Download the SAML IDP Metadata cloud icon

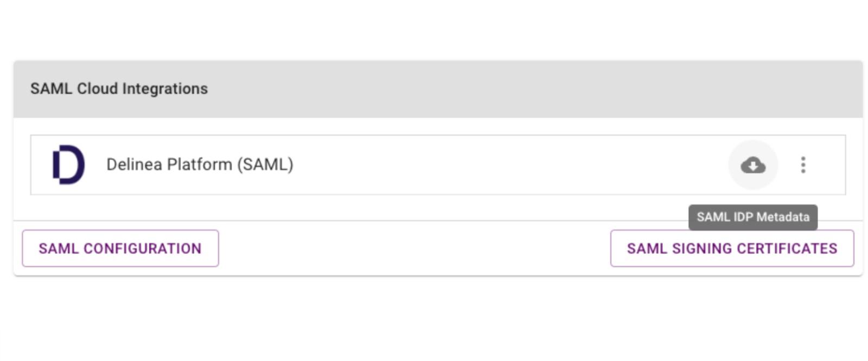pyautogui.click(x=752, y=165)
